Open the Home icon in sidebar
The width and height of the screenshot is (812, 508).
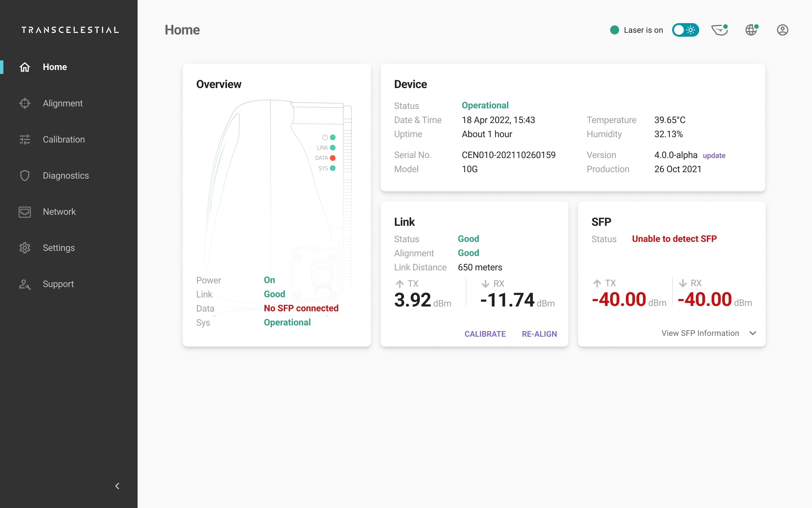click(25, 67)
